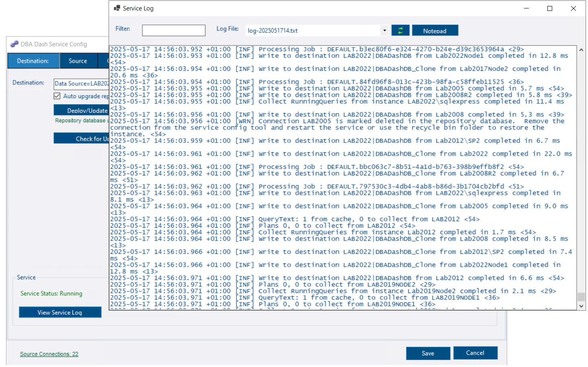
Task: Click the DBA Dash gears icon
Action: [14, 44]
